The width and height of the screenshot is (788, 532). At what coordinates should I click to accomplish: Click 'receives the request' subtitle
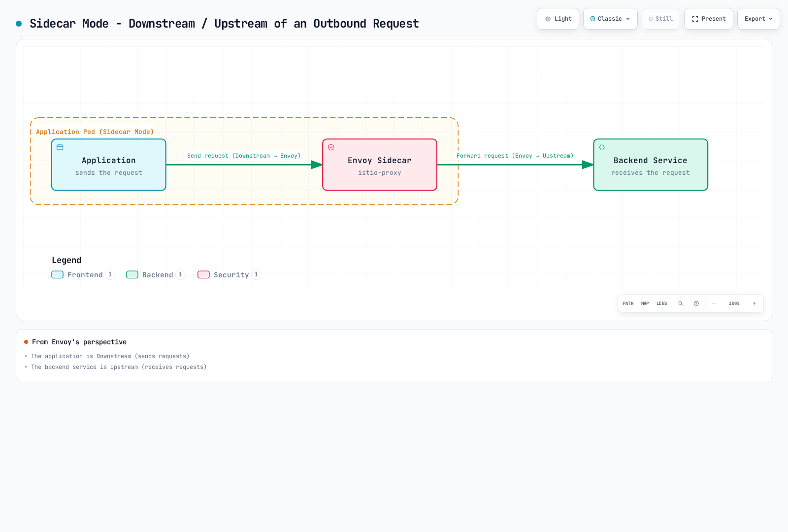tap(651, 173)
